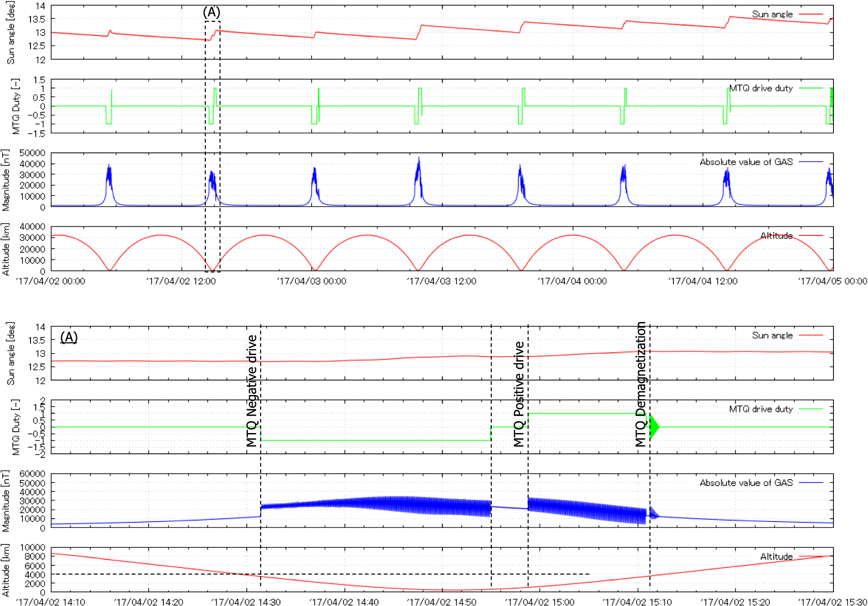Screen dimensions: 868x606
Task: Click the 4000 tick on lower altitude axis
Action: point(35,575)
